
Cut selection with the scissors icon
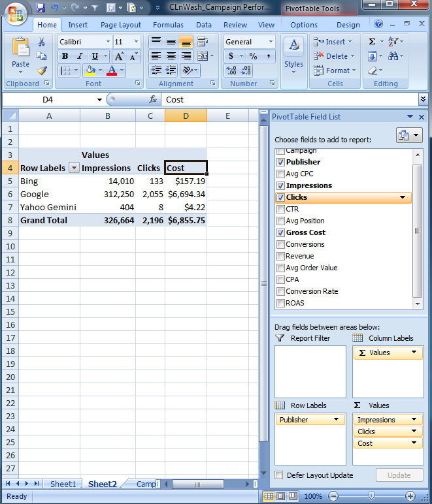41,42
